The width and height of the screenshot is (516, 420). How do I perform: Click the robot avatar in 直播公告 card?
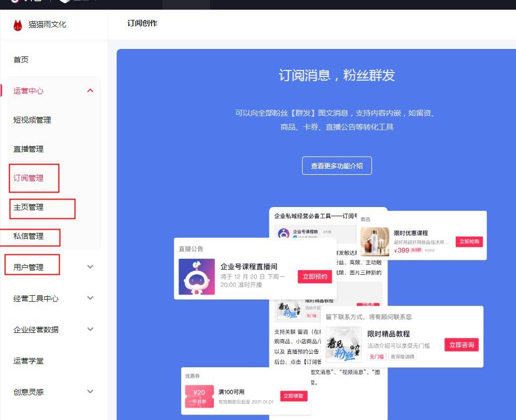(x=197, y=277)
